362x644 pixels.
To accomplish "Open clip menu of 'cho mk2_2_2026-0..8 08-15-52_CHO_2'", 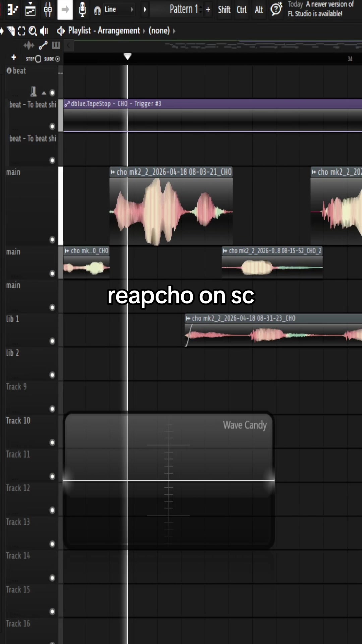I will pyautogui.click(x=225, y=251).
